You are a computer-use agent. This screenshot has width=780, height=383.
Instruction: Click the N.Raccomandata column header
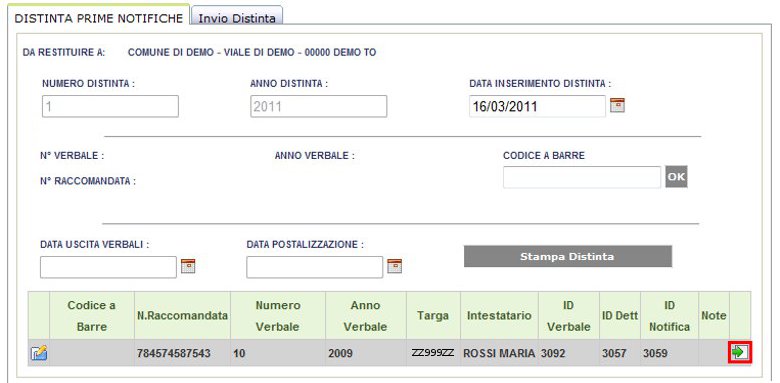click(x=182, y=315)
